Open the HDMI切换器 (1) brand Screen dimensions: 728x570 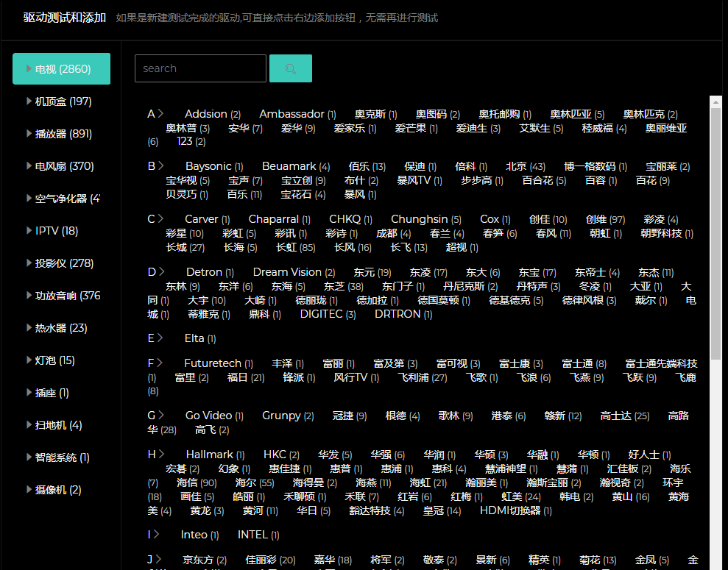coord(516,510)
